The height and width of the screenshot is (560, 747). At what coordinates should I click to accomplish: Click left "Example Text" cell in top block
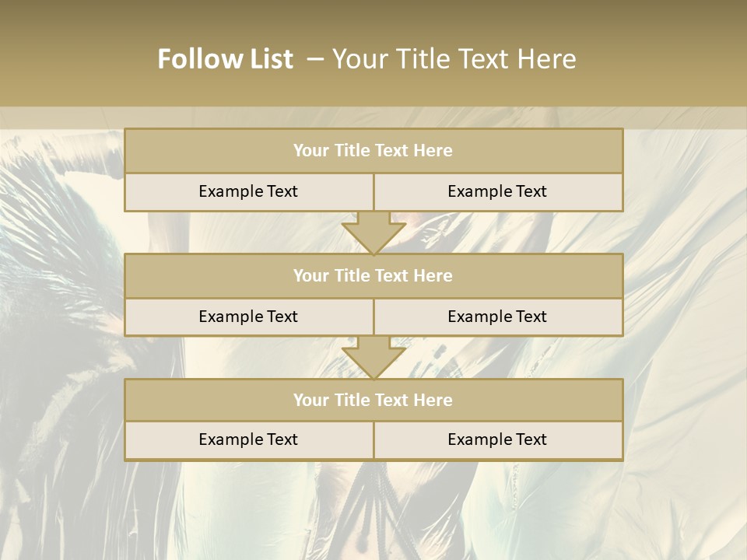coord(248,191)
